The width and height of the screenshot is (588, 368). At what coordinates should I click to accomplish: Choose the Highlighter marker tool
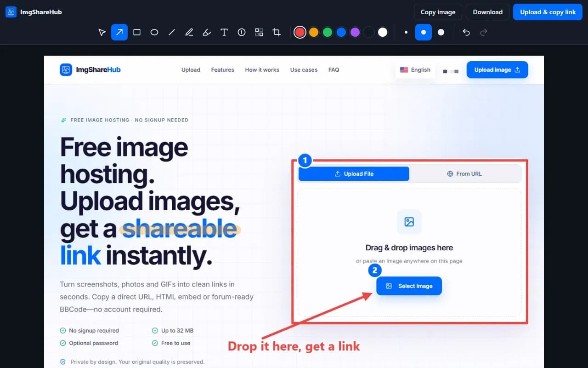pyautogui.click(x=207, y=32)
